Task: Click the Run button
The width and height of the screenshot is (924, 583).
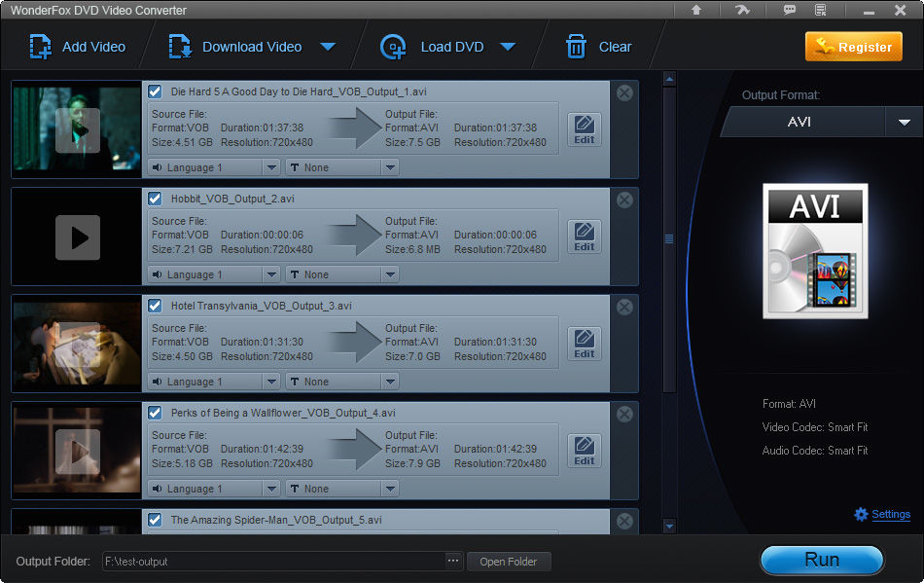Action: [822, 560]
